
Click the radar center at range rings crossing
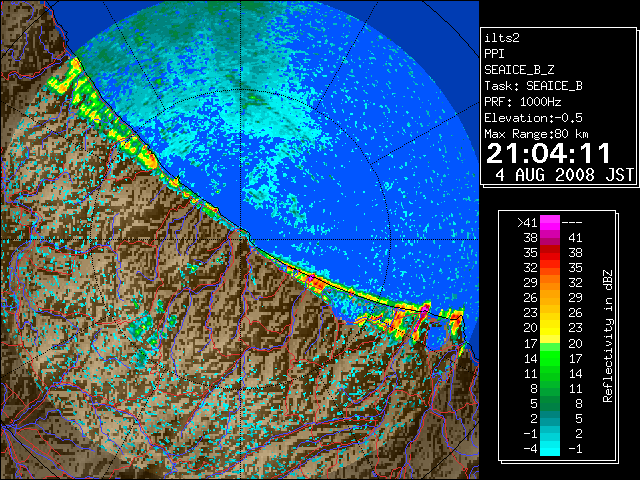pyautogui.click(x=241, y=240)
